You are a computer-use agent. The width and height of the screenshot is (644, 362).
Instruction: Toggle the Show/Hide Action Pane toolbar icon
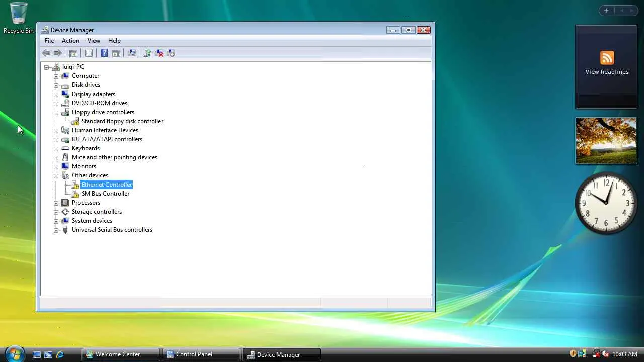click(116, 53)
